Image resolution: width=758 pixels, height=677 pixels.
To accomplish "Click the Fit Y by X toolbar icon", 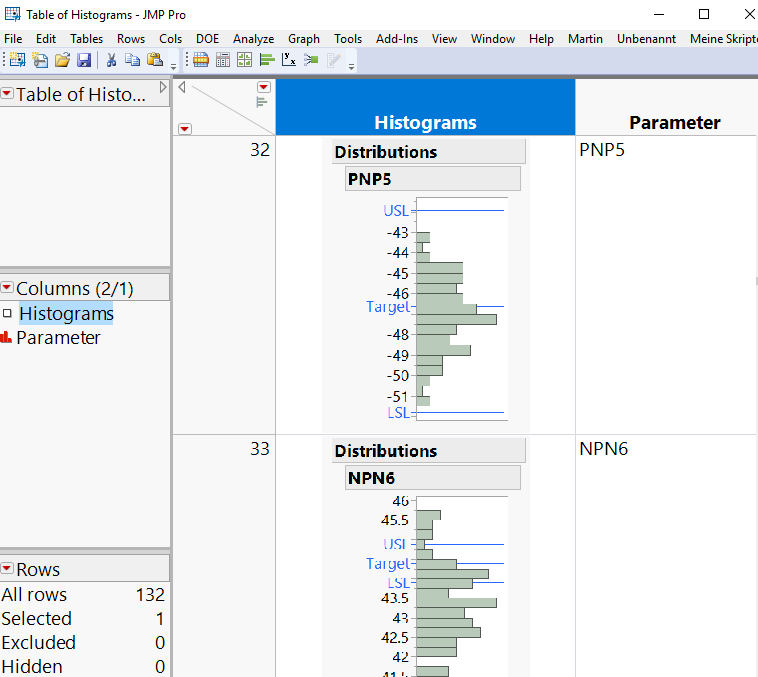I will pos(289,60).
